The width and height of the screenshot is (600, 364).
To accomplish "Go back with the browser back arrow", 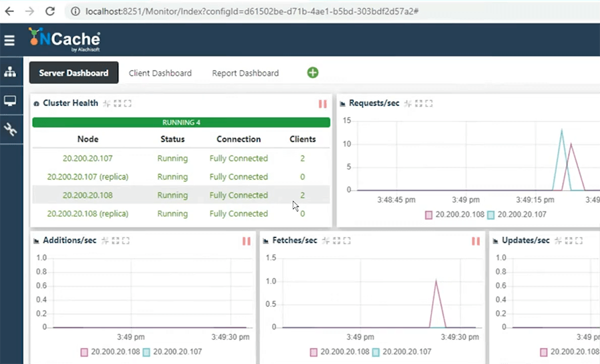I will click(9, 11).
